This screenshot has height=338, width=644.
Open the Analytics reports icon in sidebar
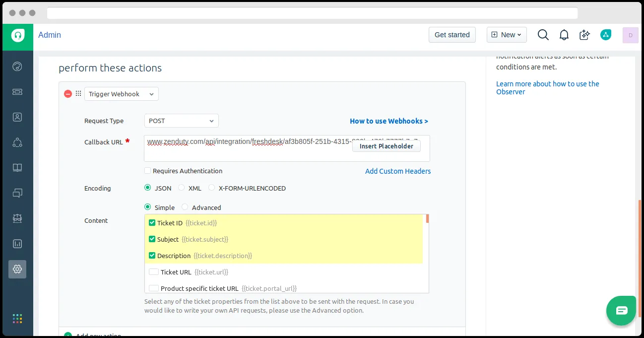17,244
